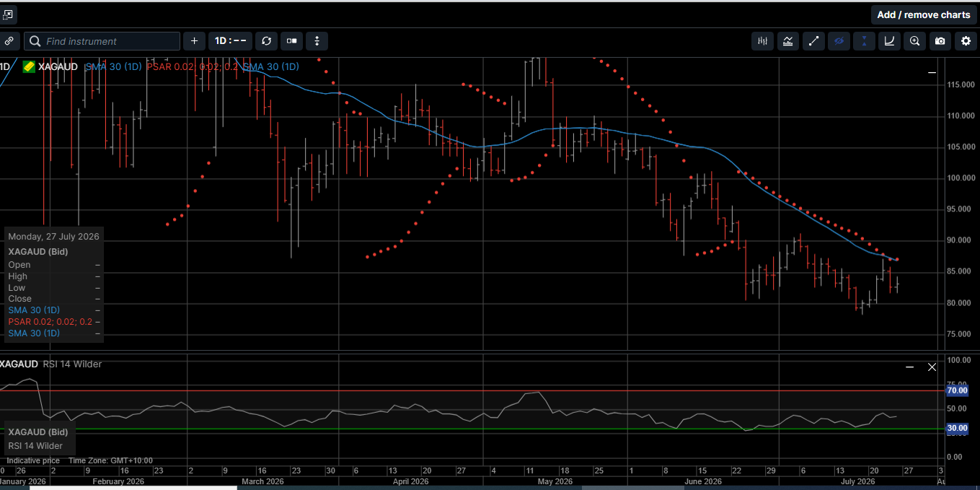Click the 85.000 price axis label
980x490 pixels.
tap(961, 271)
